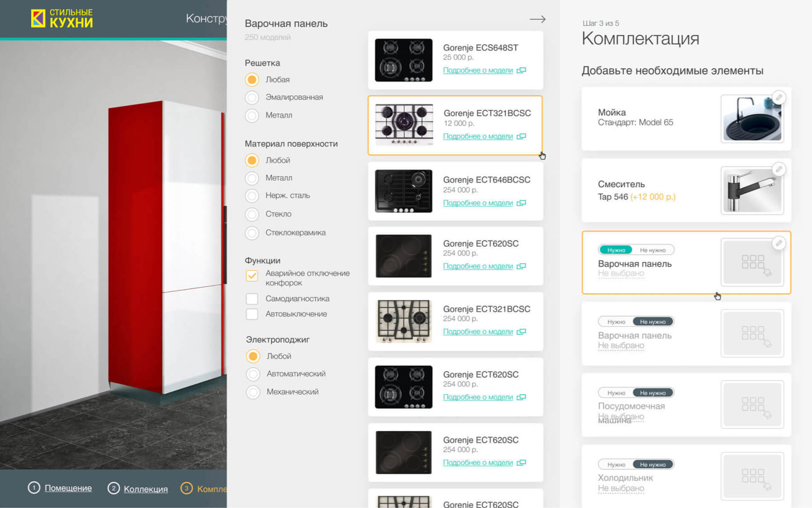The height and width of the screenshot is (508, 812).
Task: Select Любая grate radio button
Action: 252,80
